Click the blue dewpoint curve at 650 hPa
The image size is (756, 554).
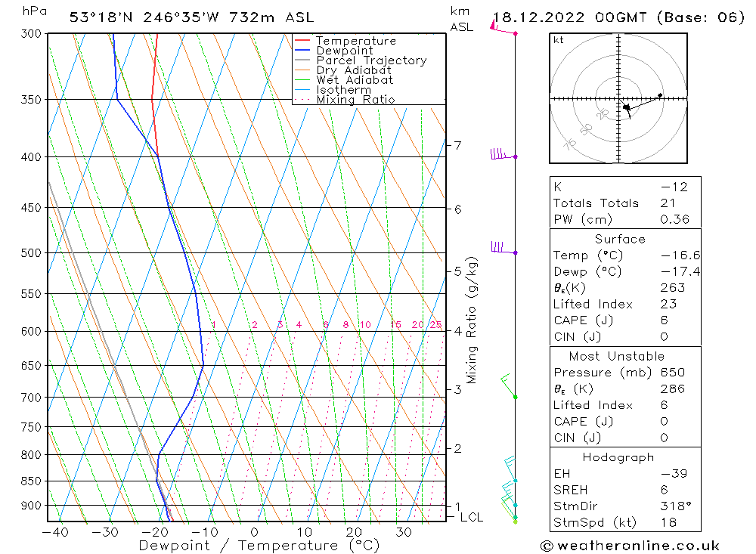(x=203, y=365)
